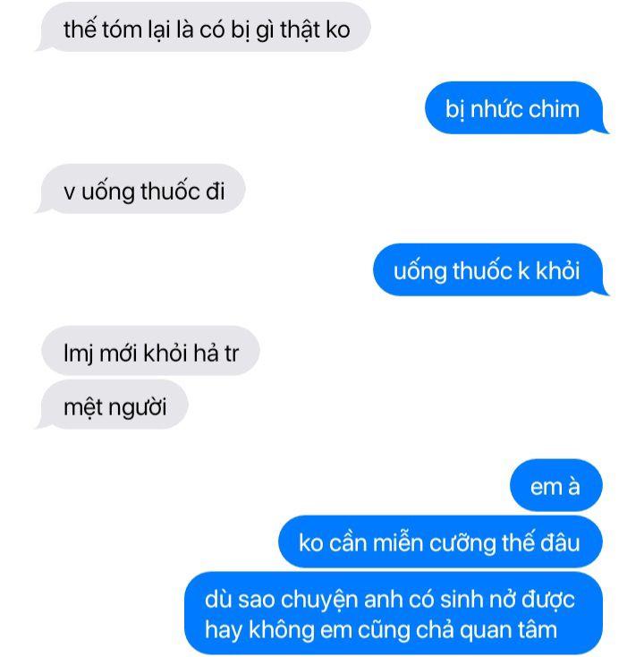Click the word 'tóm' in the first message

coord(122,30)
